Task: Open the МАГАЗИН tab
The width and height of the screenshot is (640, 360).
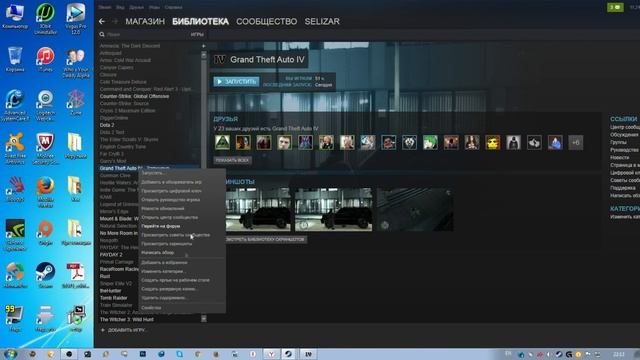Action: 145,22
